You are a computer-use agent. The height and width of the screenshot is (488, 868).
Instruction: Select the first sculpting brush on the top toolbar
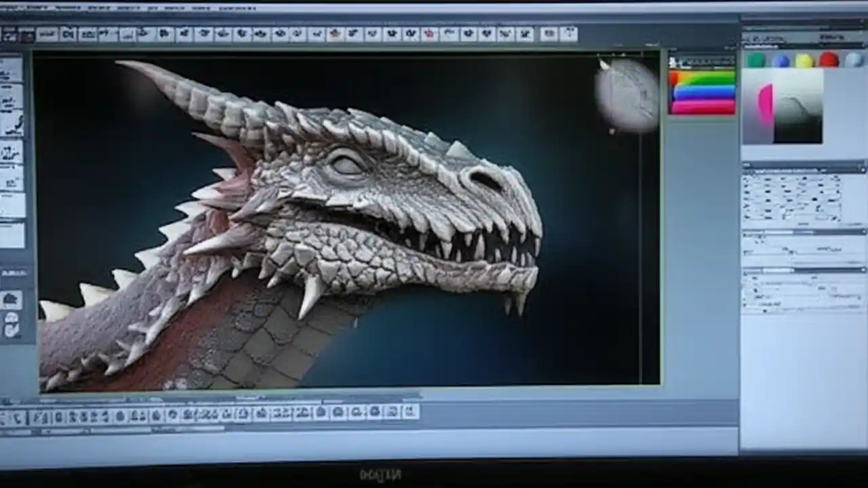tap(47, 34)
